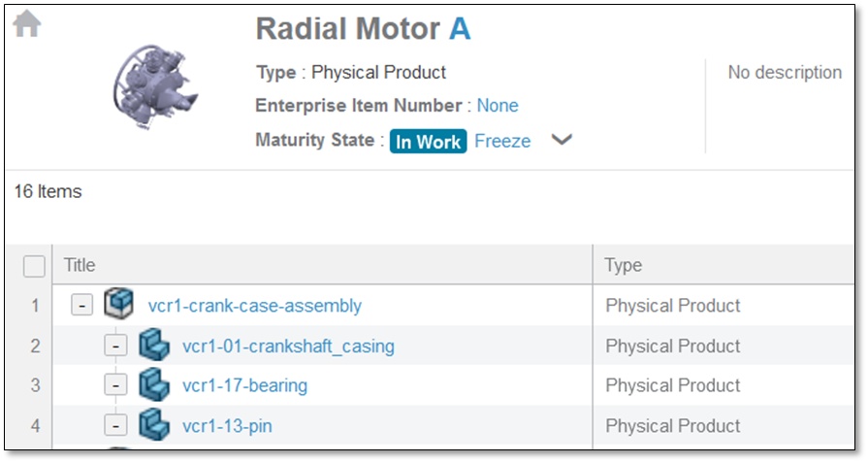Collapse the vcr1-17-bearing node
Image resolution: width=868 pixels, height=463 pixels.
pyautogui.click(x=115, y=385)
